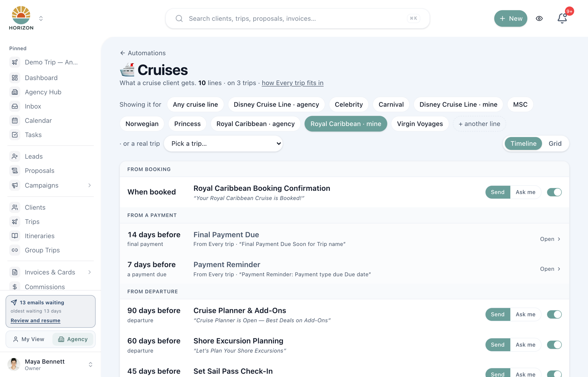
Task: Click the New button
Action: point(510,18)
